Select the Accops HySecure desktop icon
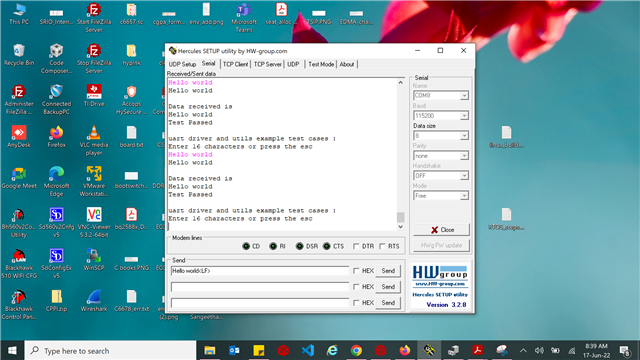 131,100
